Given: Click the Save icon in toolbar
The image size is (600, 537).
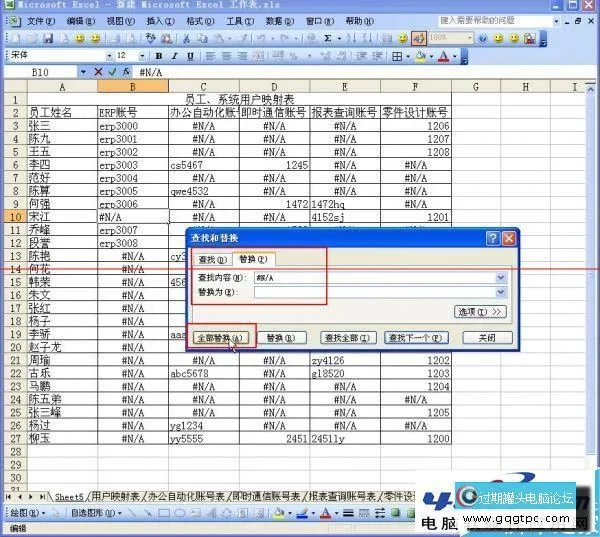Looking at the screenshot, I should 48,38.
